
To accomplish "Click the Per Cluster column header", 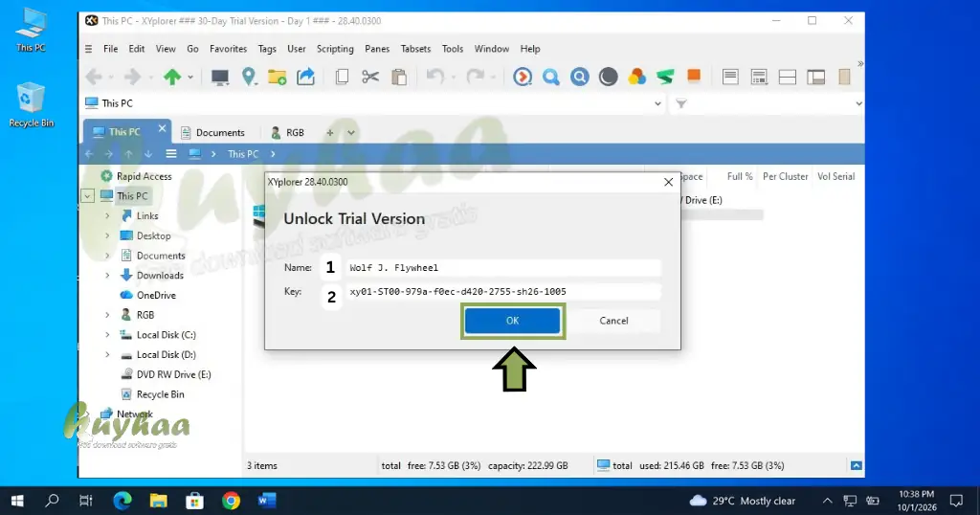I will tap(785, 176).
